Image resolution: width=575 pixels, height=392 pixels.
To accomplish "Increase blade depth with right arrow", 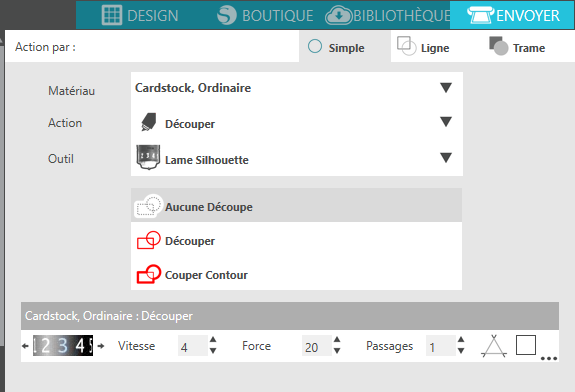I will (101, 346).
